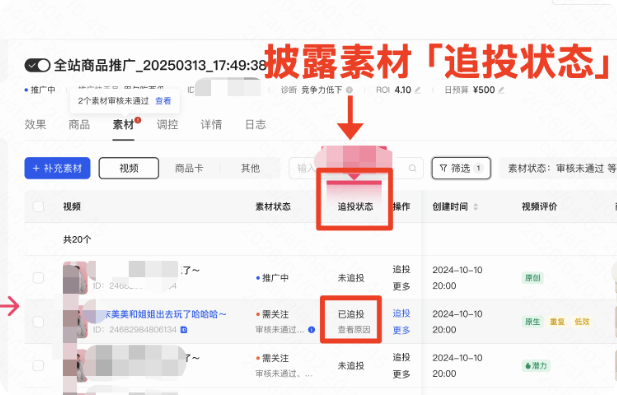Switch to the 日志 tab
The image size is (617, 395).
point(255,125)
